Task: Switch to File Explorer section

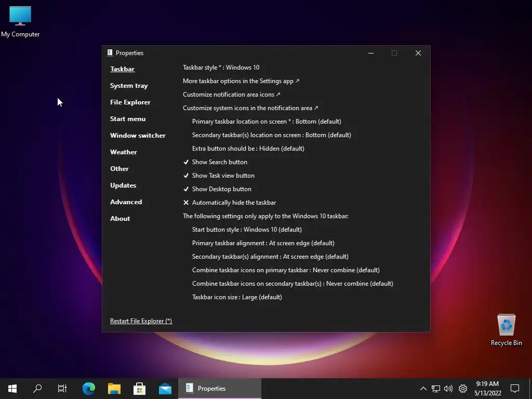Action: [x=130, y=102]
